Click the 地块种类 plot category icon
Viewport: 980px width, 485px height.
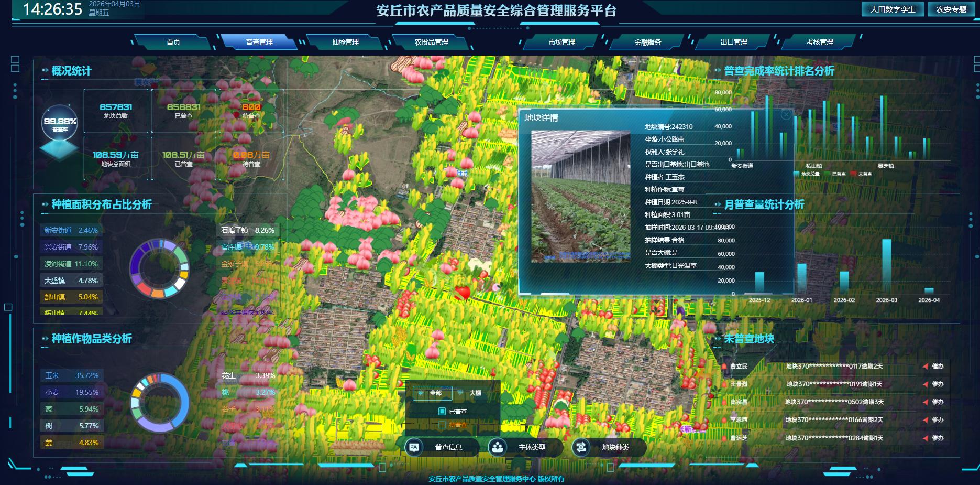581,447
